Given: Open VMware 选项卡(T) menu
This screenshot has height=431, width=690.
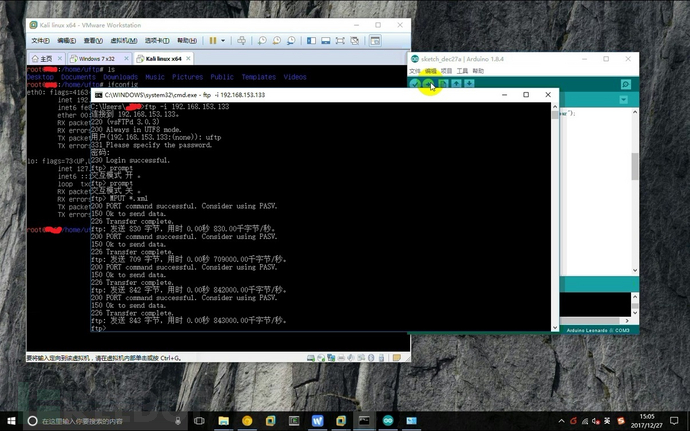Looking at the screenshot, I should [x=157, y=41].
